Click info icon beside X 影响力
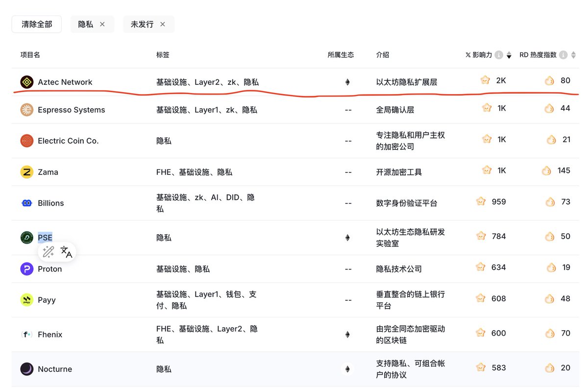588x388 pixels. coord(499,55)
